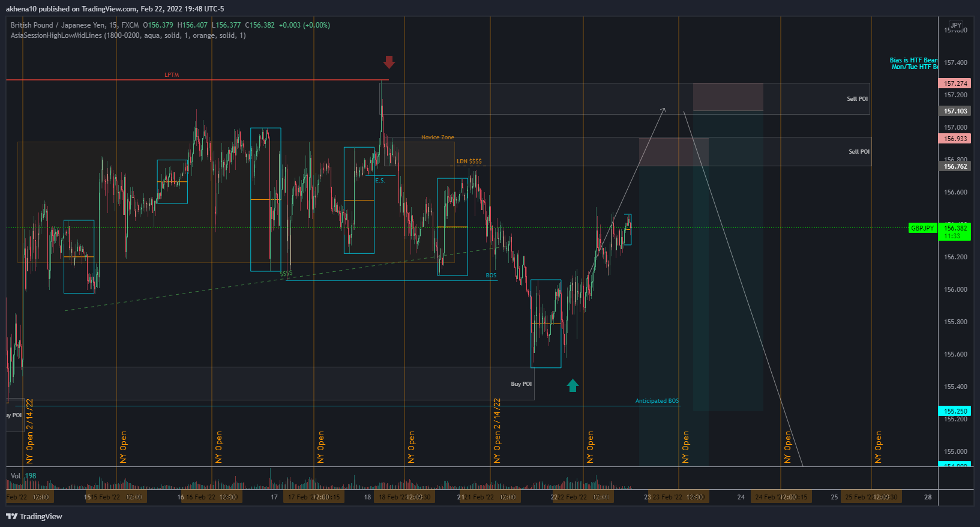Viewport: 980px width, 527px height.
Task: Click the BOS label
Action: (491, 276)
